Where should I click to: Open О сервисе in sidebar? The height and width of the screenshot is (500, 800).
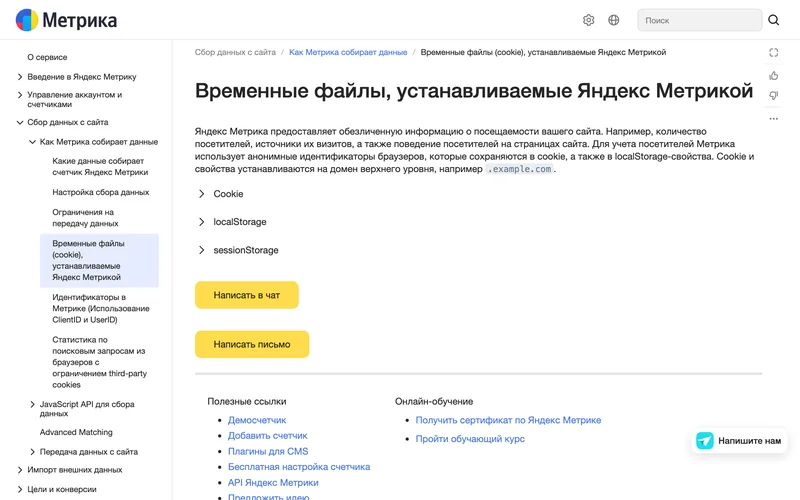click(47, 57)
